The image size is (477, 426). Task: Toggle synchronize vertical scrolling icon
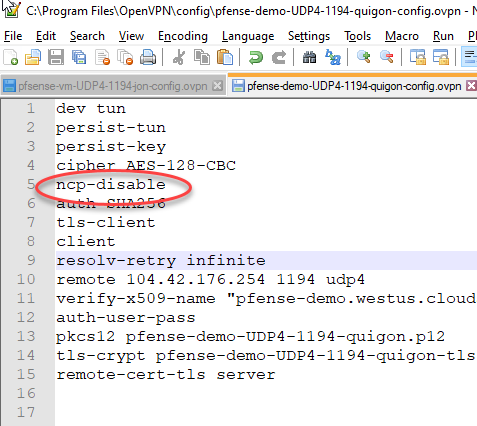[417, 57]
